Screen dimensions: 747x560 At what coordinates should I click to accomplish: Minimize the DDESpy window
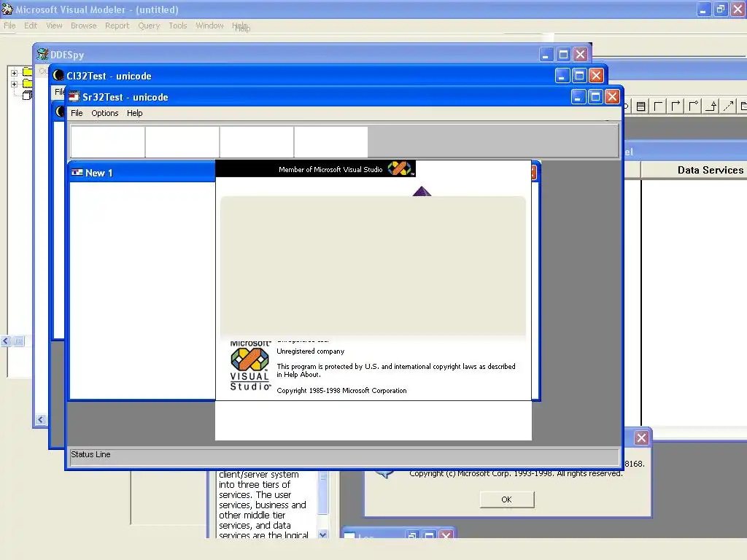coord(546,55)
